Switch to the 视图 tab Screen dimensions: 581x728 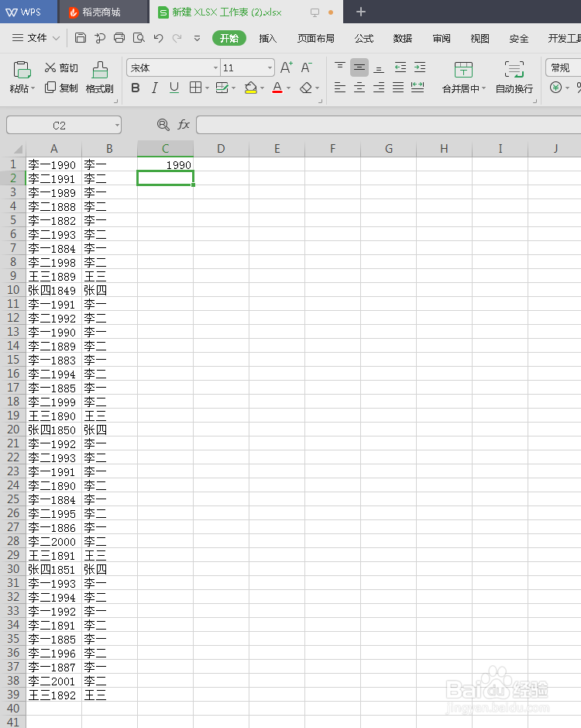click(480, 38)
